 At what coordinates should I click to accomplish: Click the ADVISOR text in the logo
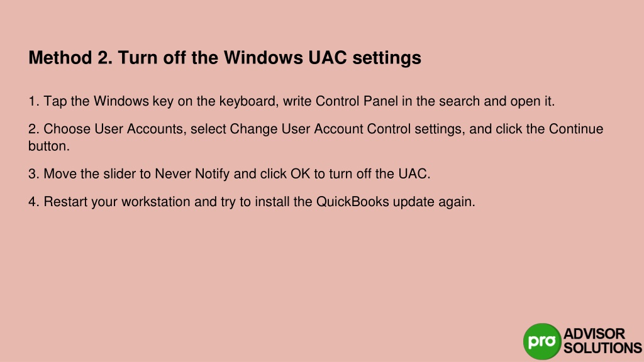point(594,334)
